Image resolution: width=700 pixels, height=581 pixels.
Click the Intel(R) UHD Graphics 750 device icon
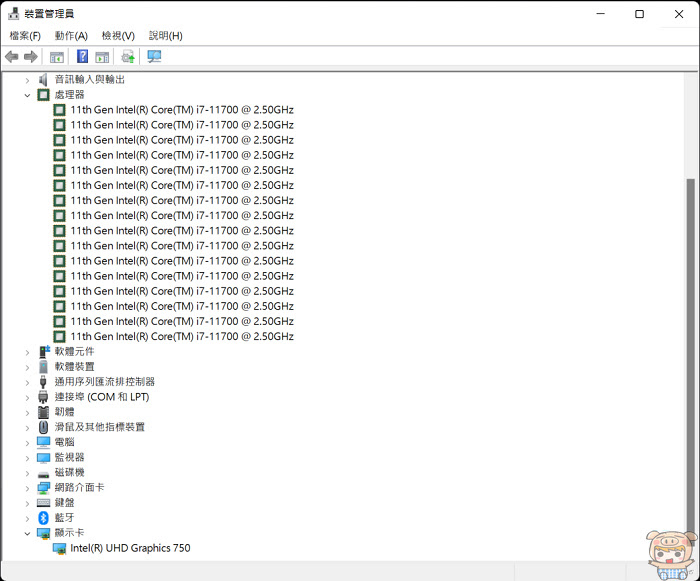coord(59,548)
